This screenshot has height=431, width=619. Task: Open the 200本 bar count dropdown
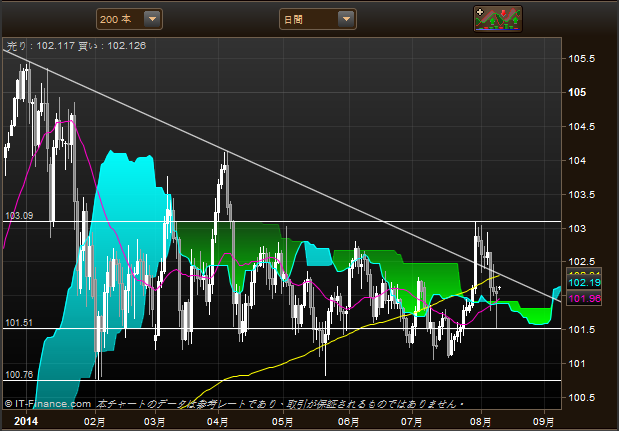pyautogui.click(x=129, y=19)
